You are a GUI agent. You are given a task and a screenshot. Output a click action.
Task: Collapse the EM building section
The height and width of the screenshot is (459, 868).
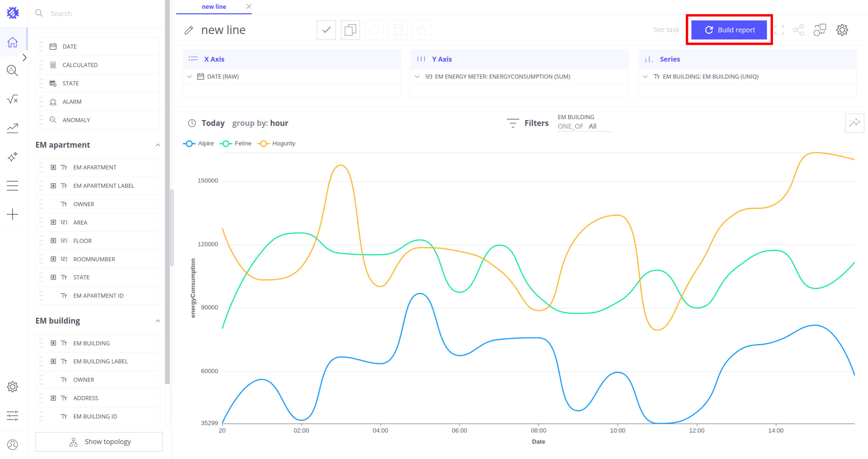158,321
